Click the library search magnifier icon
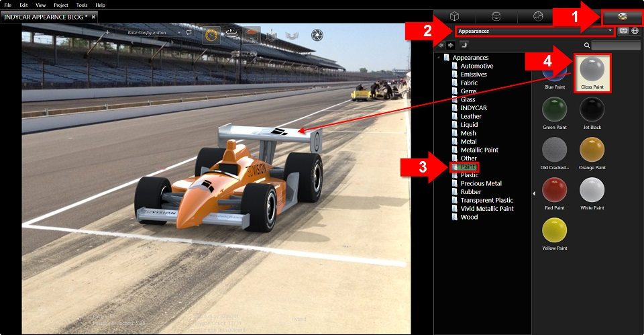Viewport: 644px width, 335px height. [x=587, y=45]
